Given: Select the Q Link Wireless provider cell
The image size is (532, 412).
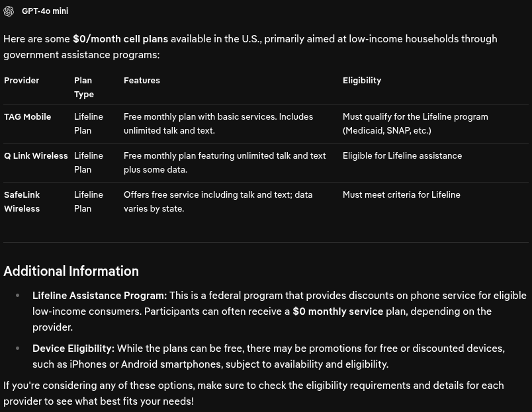Looking at the screenshot, I should pyautogui.click(x=36, y=155).
